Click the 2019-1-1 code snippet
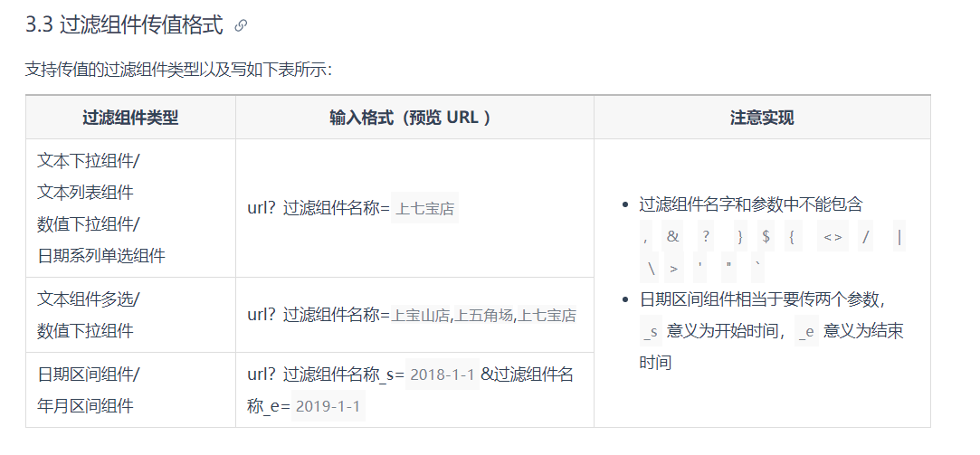This screenshot has height=455, width=980. coord(329,407)
